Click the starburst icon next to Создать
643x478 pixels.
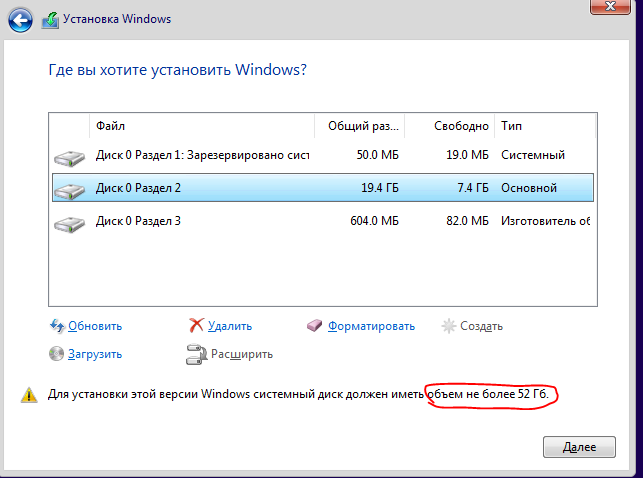pyautogui.click(x=449, y=326)
